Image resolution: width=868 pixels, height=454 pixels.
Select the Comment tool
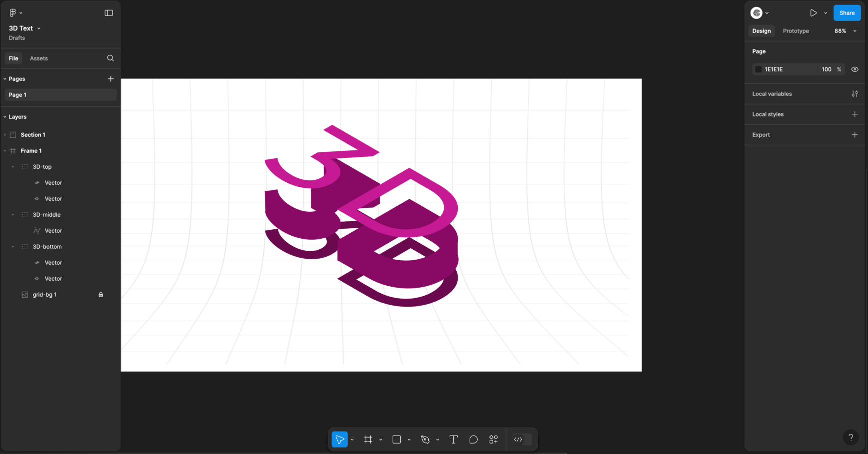(x=473, y=440)
